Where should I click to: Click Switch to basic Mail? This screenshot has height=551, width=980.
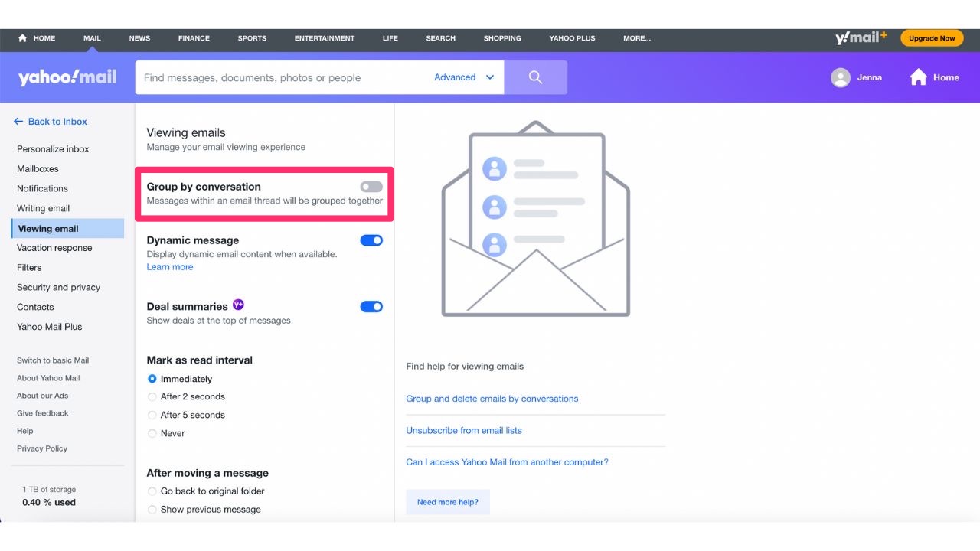point(53,360)
